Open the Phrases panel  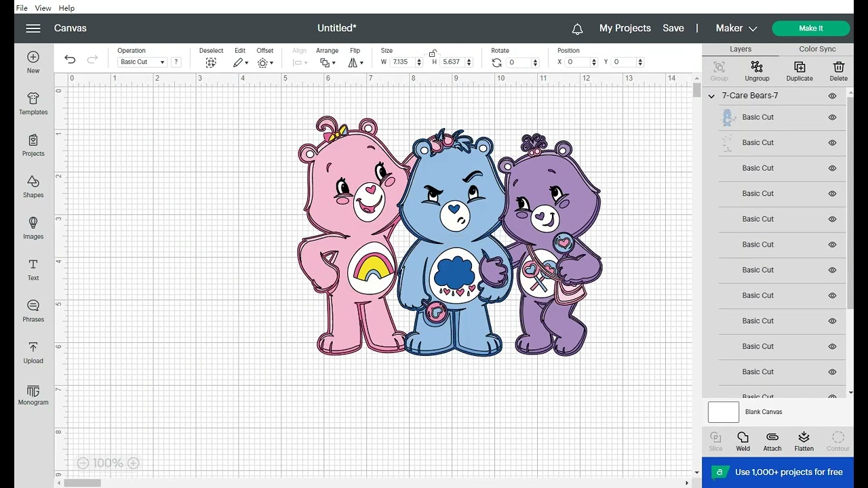pos(33,310)
